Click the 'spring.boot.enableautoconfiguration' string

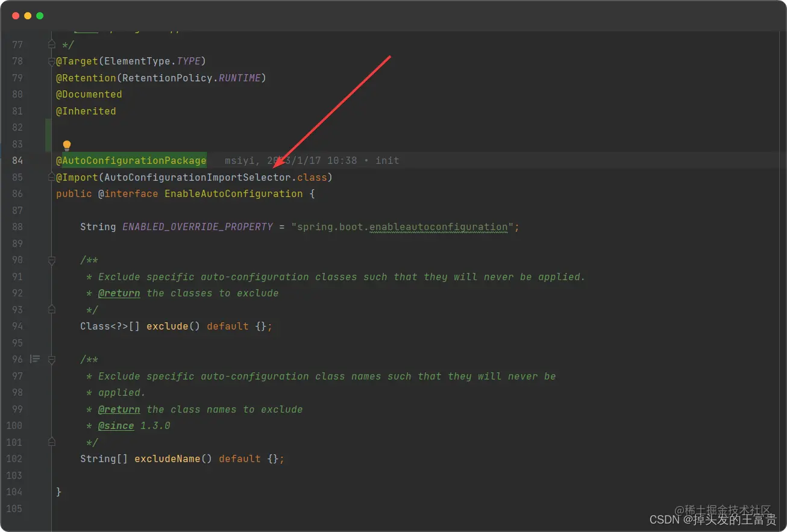coord(402,227)
